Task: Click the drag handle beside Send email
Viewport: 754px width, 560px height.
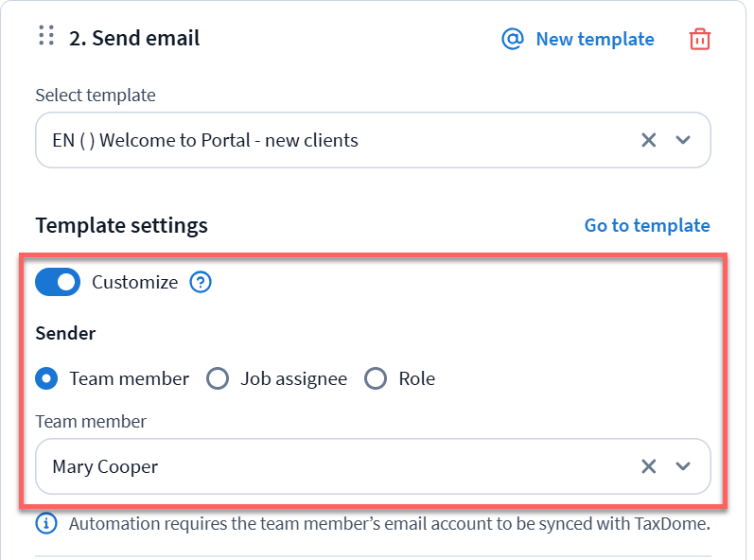Action: [46, 37]
